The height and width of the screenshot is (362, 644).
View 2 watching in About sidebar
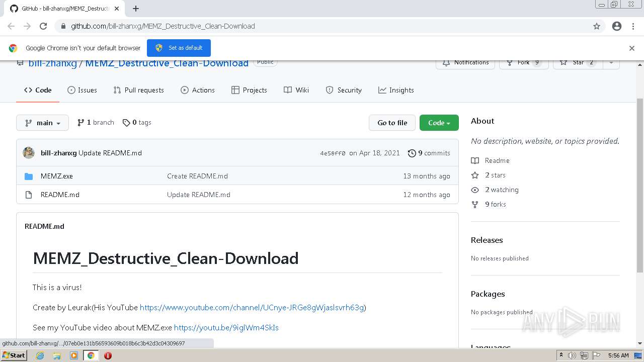click(x=495, y=190)
